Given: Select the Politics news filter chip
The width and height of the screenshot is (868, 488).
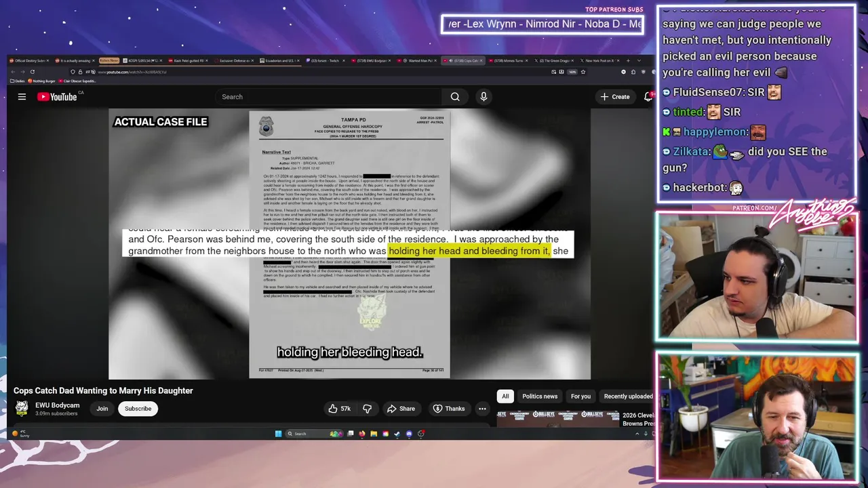Looking at the screenshot, I should (x=540, y=396).
